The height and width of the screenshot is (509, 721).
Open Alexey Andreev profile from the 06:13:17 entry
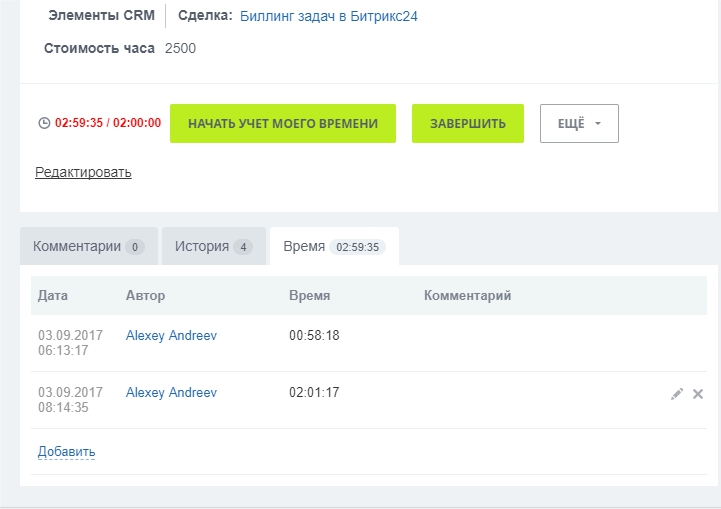coord(171,336)
